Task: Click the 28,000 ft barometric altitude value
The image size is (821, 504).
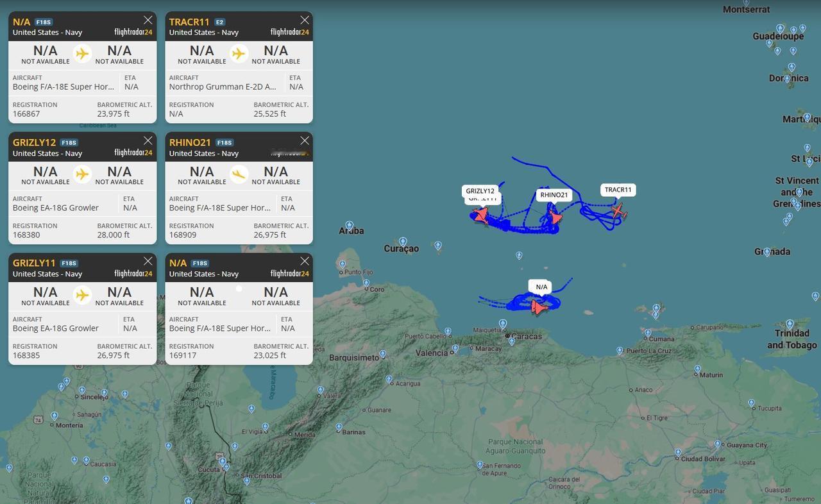Action: [x=114, y=235]
